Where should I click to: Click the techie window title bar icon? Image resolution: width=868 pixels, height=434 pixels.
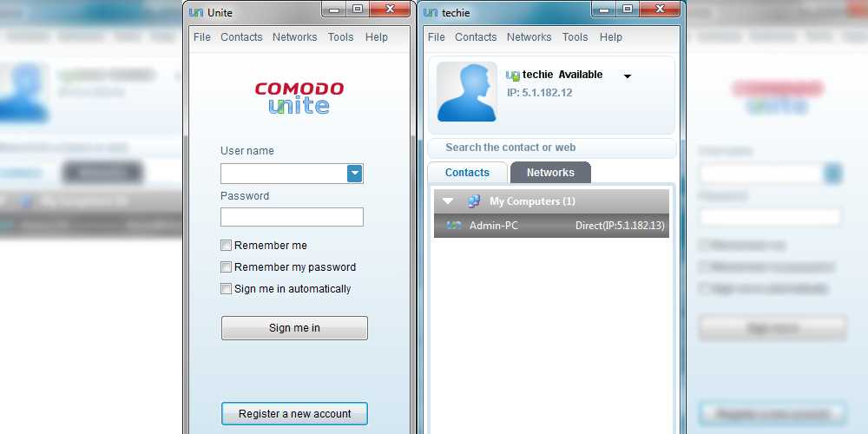[431, 12]
